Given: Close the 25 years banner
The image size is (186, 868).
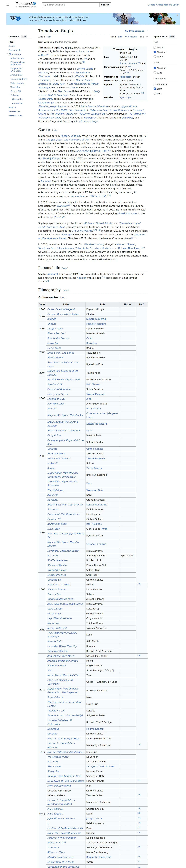Looking at the screenshot, I should click(x=178, y=15).
